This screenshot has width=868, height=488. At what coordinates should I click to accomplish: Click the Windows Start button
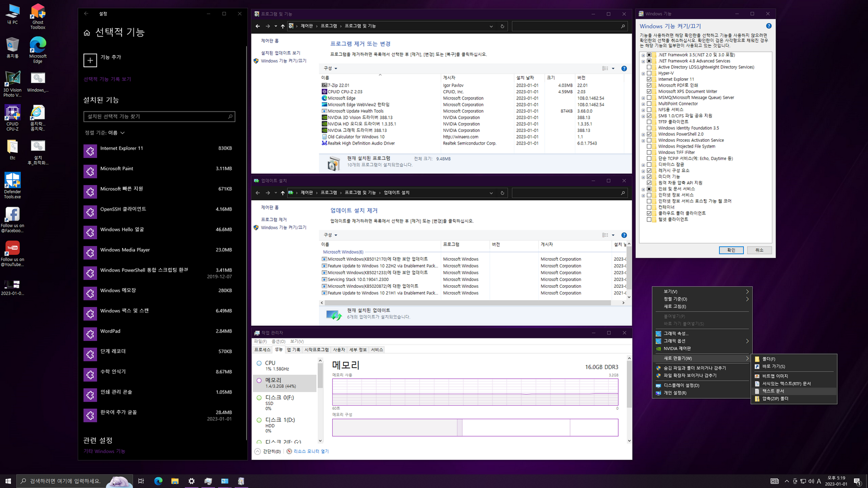tap(8, 481)
